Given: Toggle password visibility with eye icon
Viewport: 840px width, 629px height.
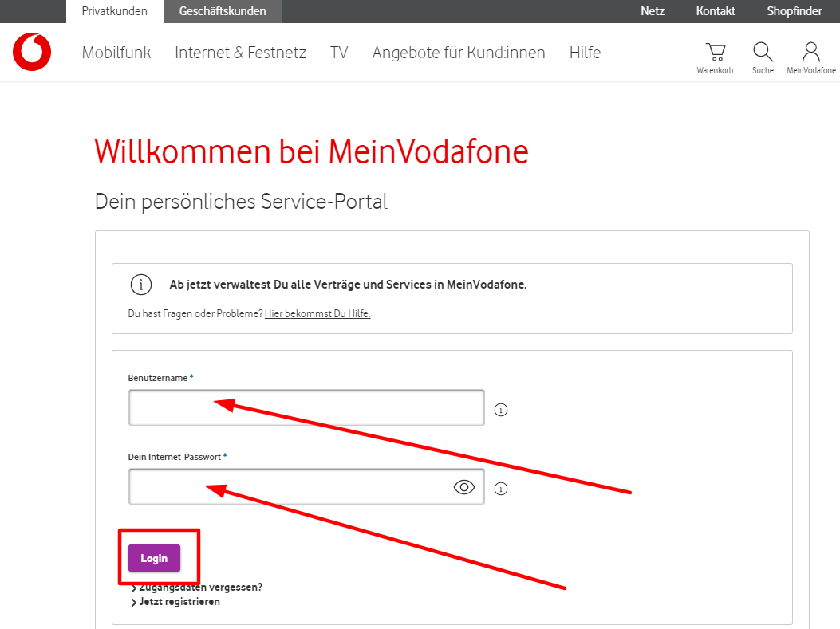Looking at the screenshot, I should click(464, 487).
